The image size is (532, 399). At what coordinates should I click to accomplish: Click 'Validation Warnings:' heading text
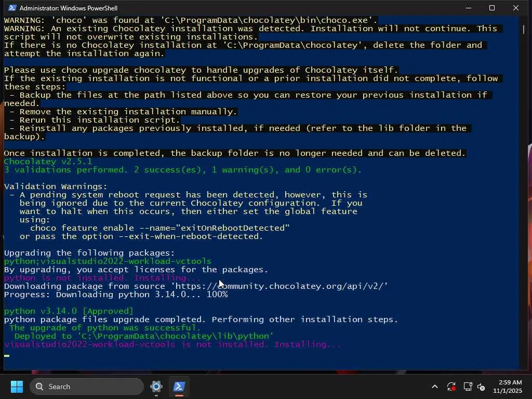(56, 187)
